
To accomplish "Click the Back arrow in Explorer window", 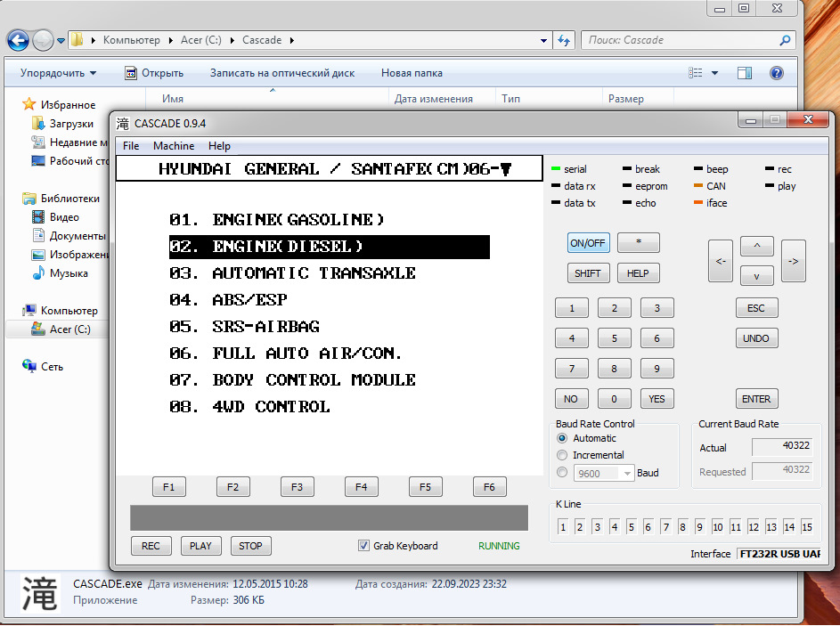I will coord(18,40).
